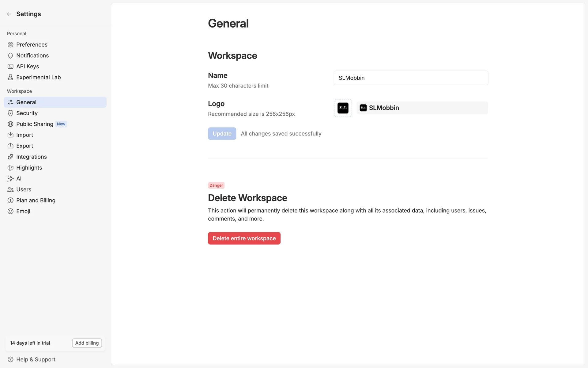
Task: Open the Users settings page
Action: point(24,190)
